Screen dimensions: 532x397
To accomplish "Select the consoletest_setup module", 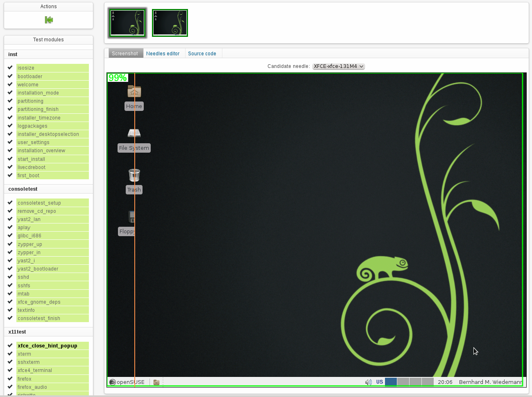I will [x=52, y=203].
